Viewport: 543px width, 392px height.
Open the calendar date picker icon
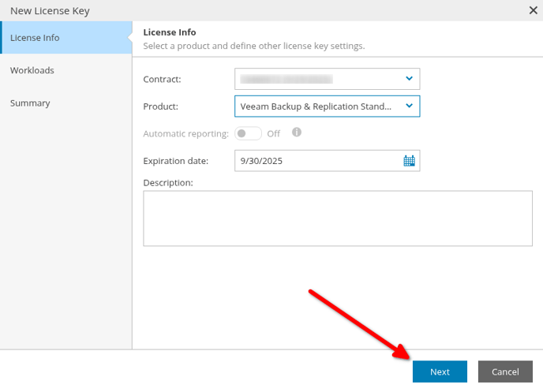[x=409, y=161]
